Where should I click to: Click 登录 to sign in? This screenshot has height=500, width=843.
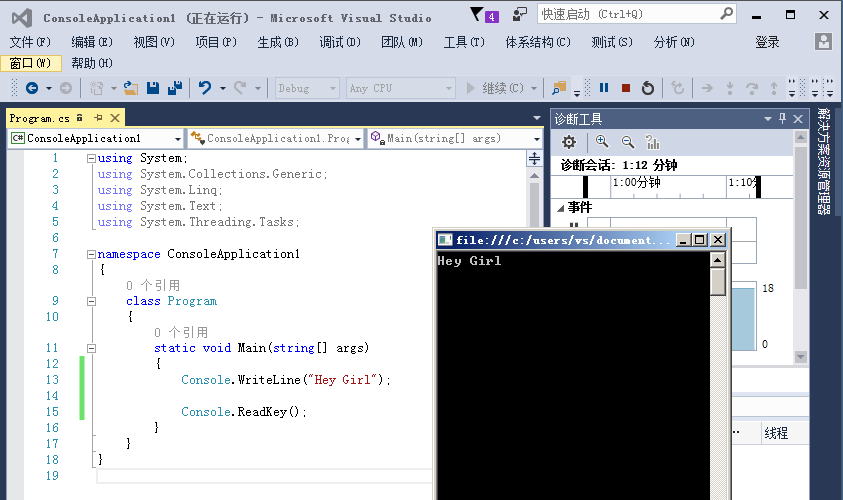click(x=767, y=42)
